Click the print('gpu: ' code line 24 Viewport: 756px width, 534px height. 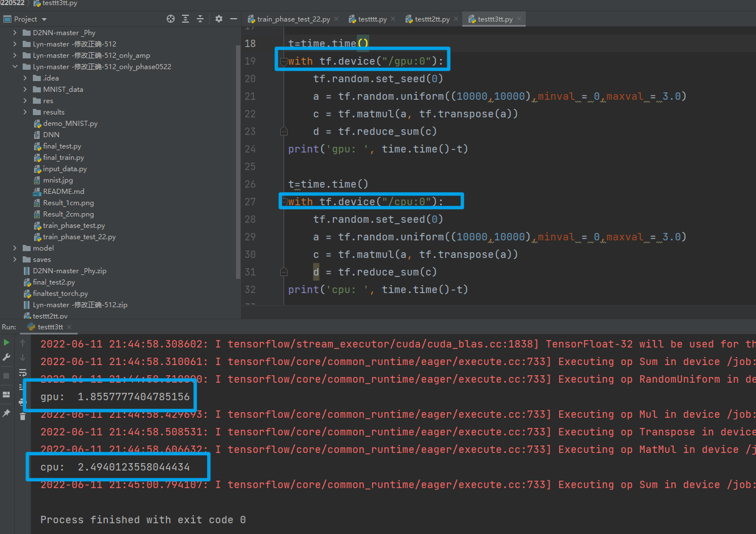pyautogui.click(x=378, y=149)
